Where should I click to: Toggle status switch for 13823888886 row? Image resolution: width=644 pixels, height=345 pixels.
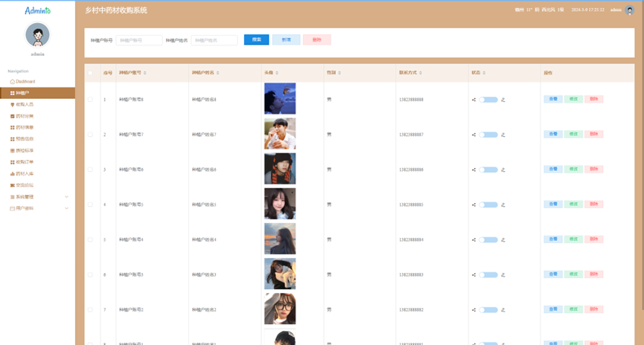tap(488, 170)
